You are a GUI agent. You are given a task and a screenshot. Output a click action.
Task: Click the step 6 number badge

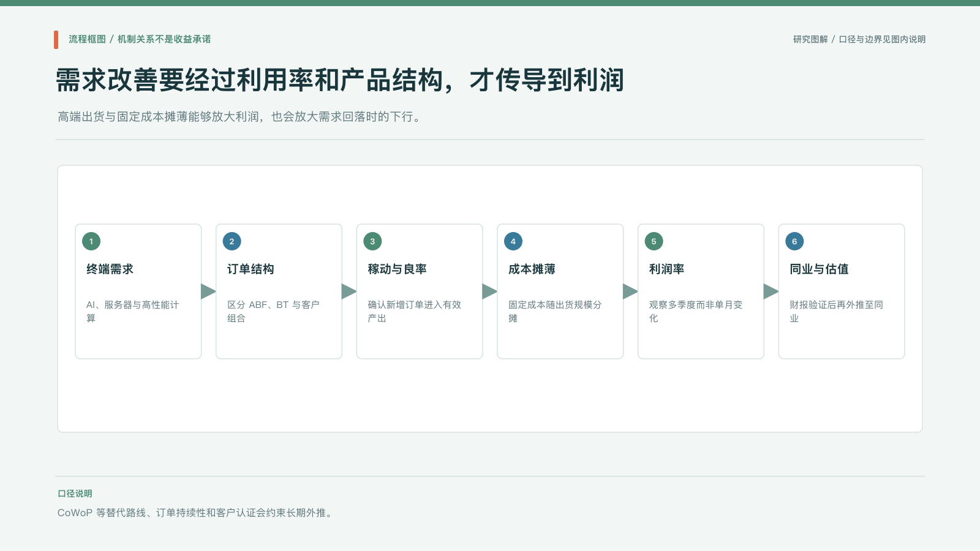(794, 241)
